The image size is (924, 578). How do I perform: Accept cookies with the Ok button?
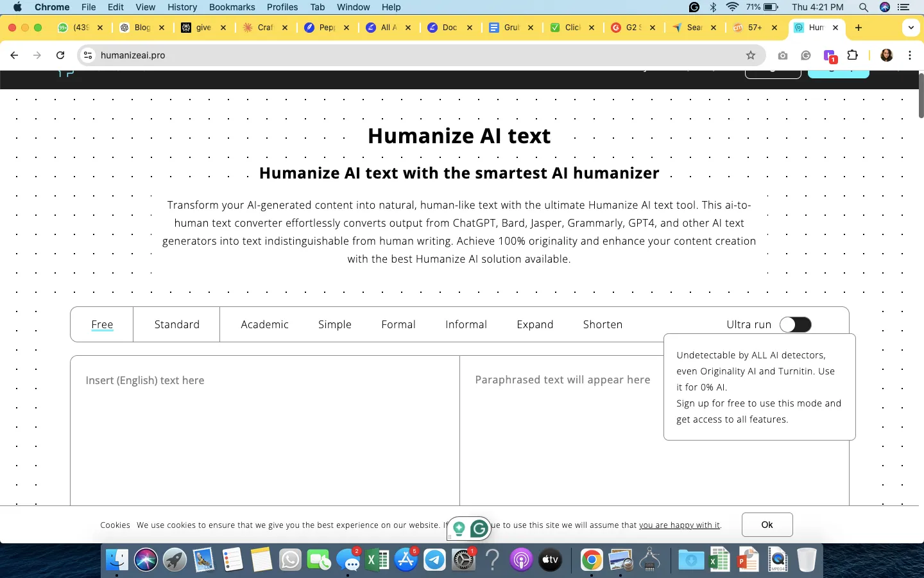(x=767, y=525)
